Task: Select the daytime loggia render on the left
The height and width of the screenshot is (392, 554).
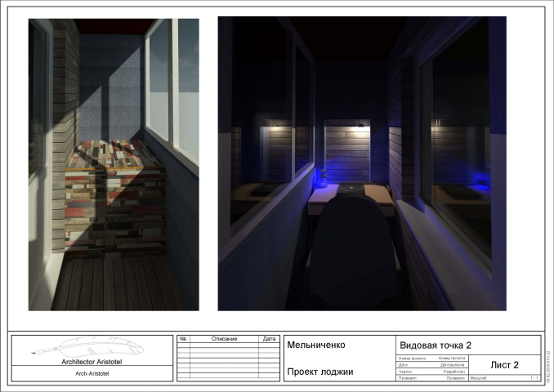Action: tap(114, 165)
